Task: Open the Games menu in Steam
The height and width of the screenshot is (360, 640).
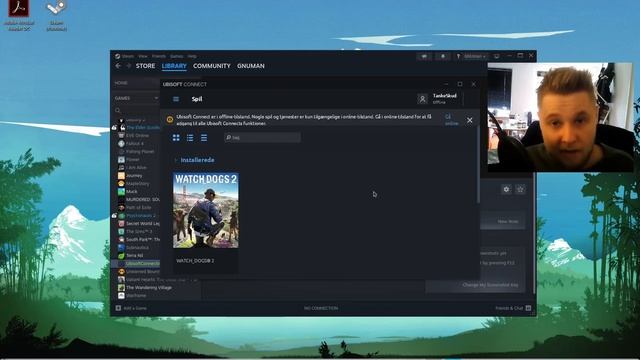Action: 177,56
